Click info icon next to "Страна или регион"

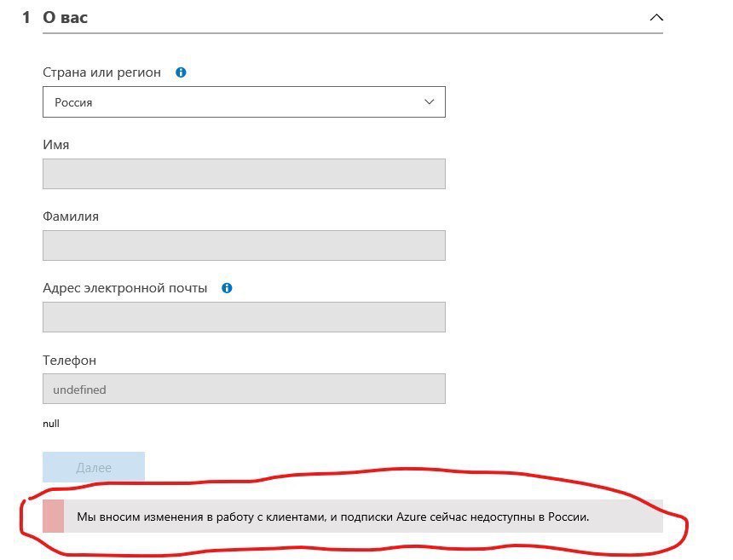tap(181, 72)
